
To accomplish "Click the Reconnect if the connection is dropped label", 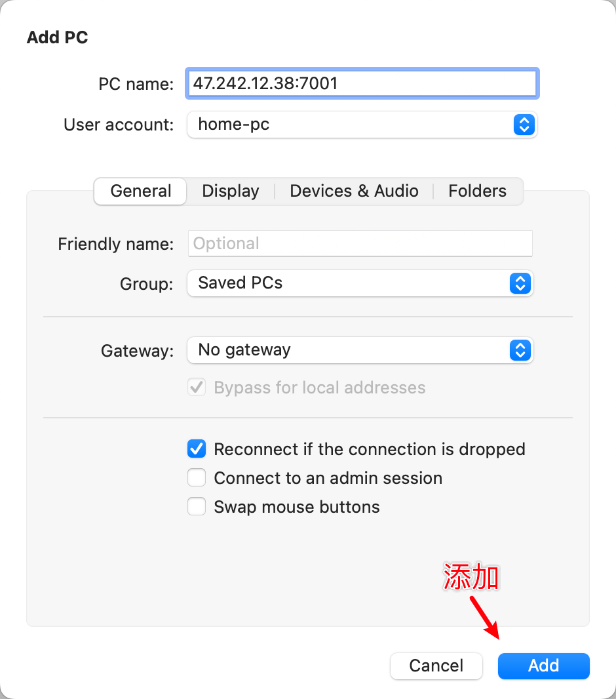I will click(x=370, y=449).
